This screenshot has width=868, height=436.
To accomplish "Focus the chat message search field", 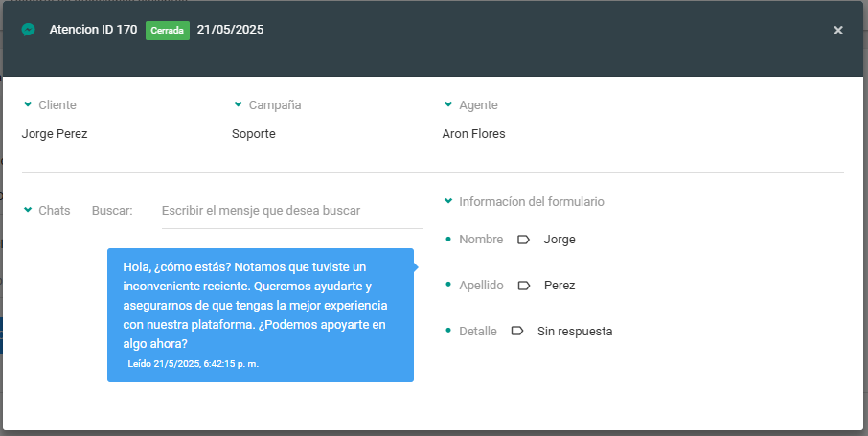I will (292, 211).
